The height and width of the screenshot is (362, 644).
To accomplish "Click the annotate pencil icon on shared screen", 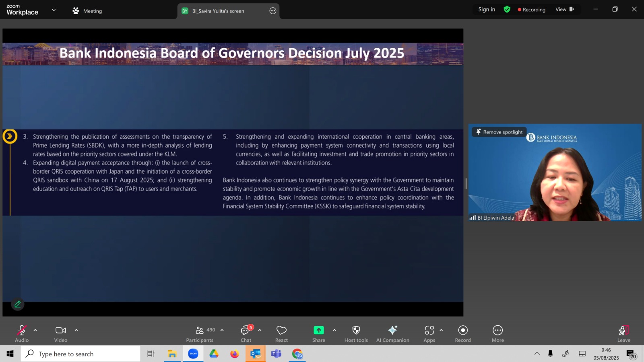I will coord(18,304).
